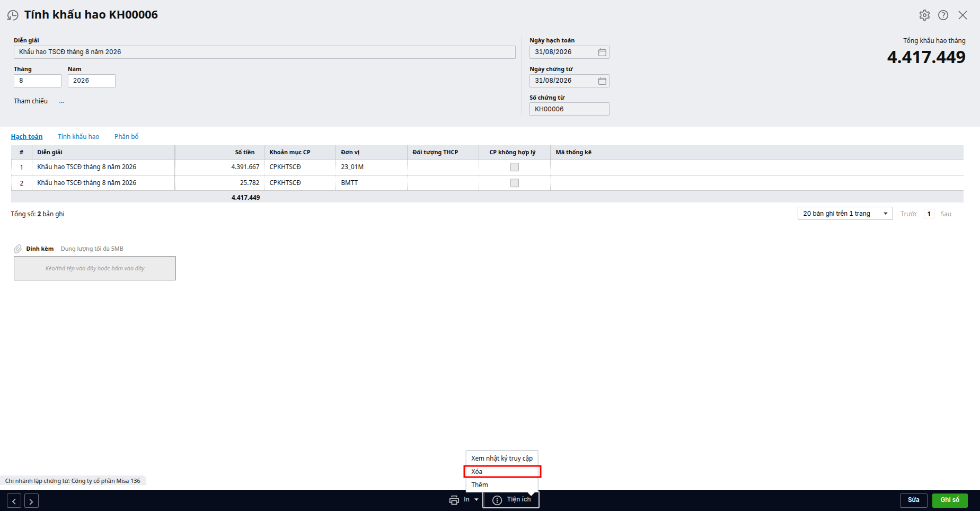Open the help question mark icon
Viewport: 980px width, 511px height.
[x=943, y=15]
